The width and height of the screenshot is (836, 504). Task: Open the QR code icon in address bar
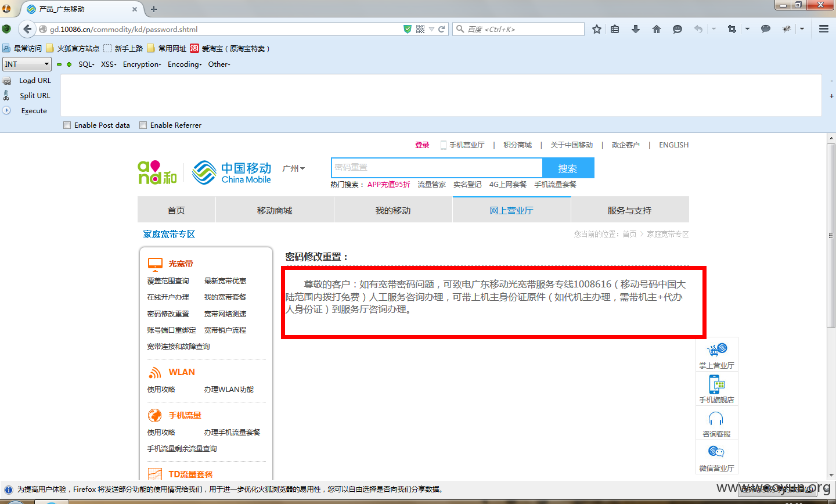pos(420,29)
